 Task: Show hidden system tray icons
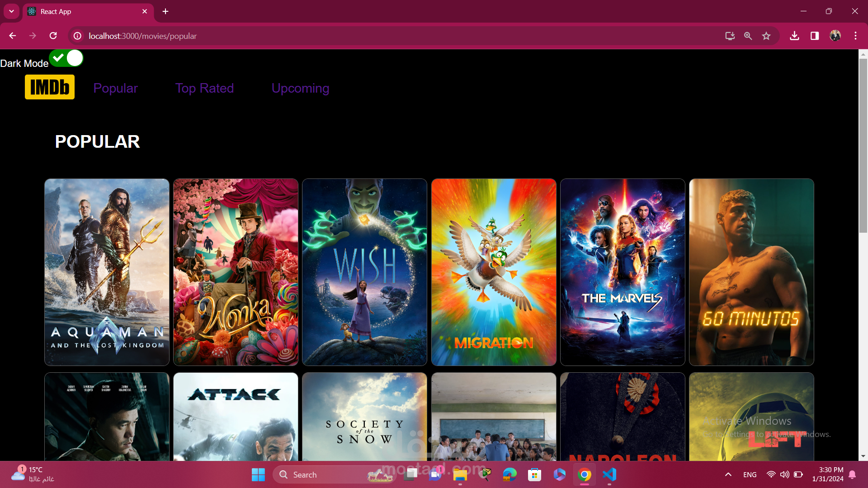point(728,474)
